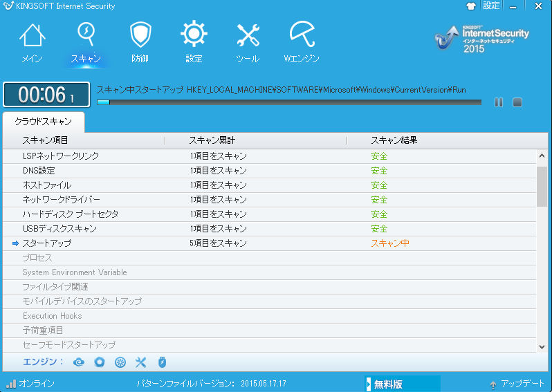The height and width of the screenshot is (392, 552).
Task: Click the Kingsoft logo in title bar
Action: pos(8,6)
